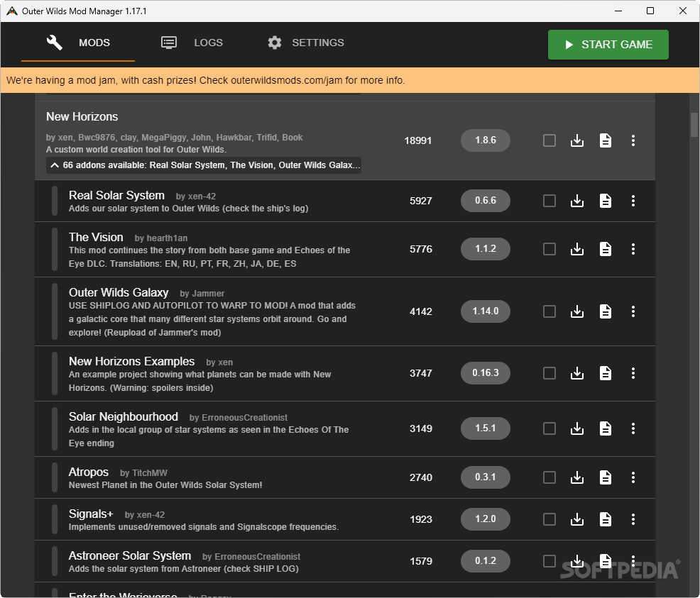Download the Signals+ mod
Image resolution: width=700 pixels, height=598 pixels.
pyautogui.click(x=576, y=519)
